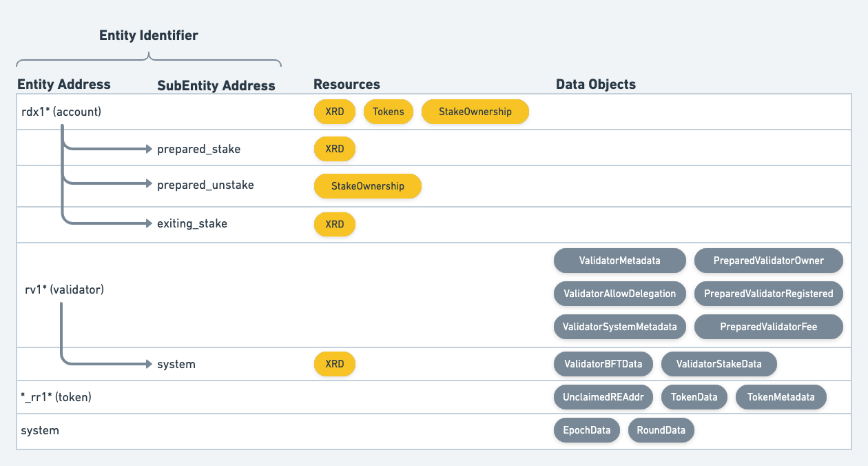
Task: Click the rdx1* (account) entity address
Action: click(x=61, y=111)
